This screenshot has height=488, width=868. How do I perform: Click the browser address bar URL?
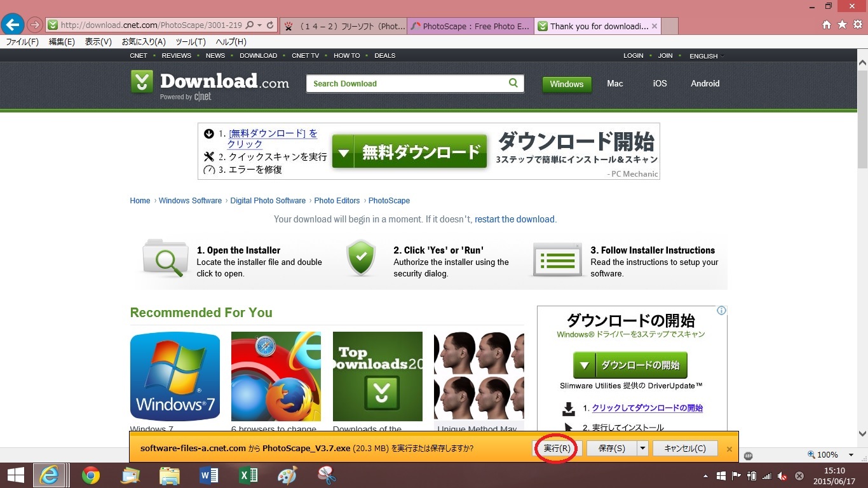[x=151, y=25]
